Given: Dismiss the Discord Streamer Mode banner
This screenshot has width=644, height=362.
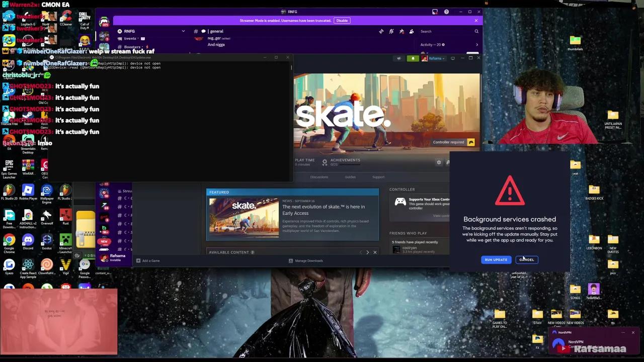Looking at the screenshot, I should [476, 21].
